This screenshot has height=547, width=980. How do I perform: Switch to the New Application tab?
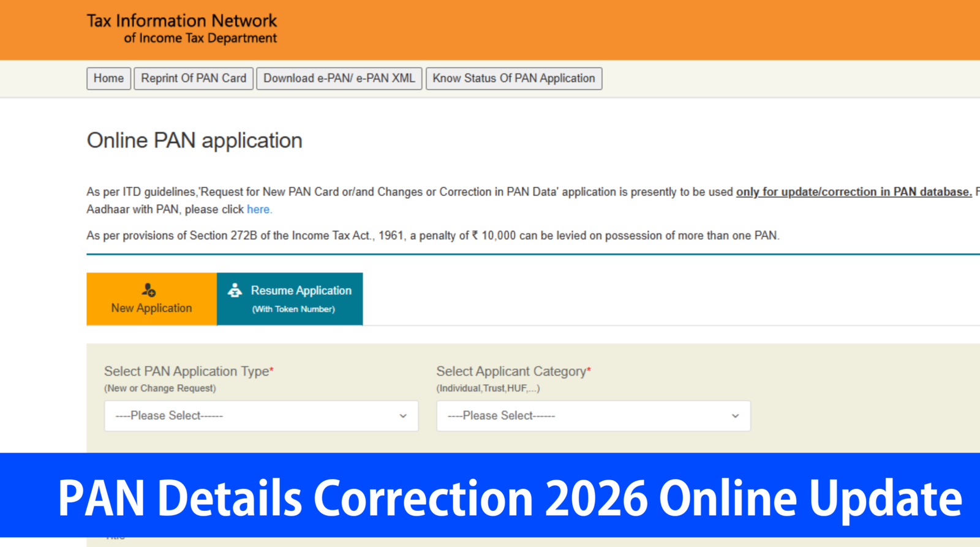click(151, 299)
